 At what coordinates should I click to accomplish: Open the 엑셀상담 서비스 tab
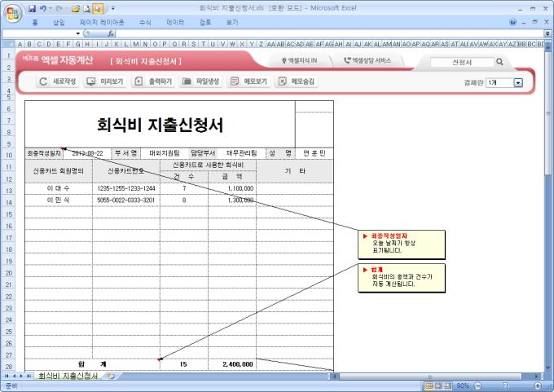click(x=367, y=61)
